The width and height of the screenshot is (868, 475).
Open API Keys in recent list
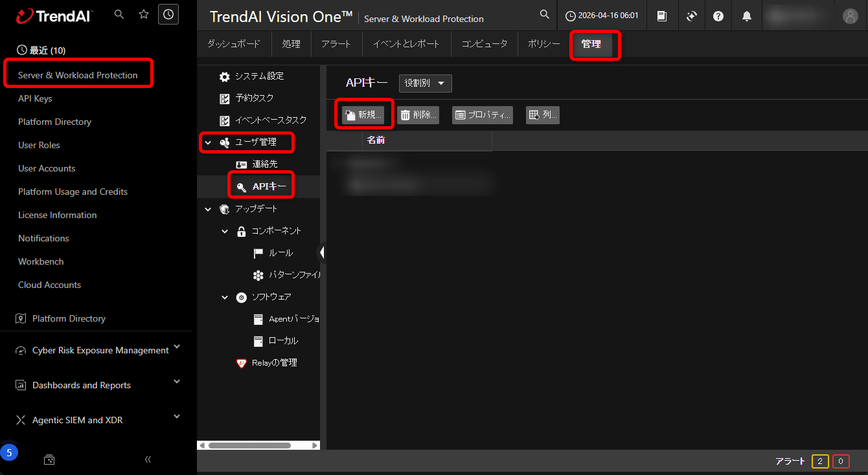coord(35,98)
